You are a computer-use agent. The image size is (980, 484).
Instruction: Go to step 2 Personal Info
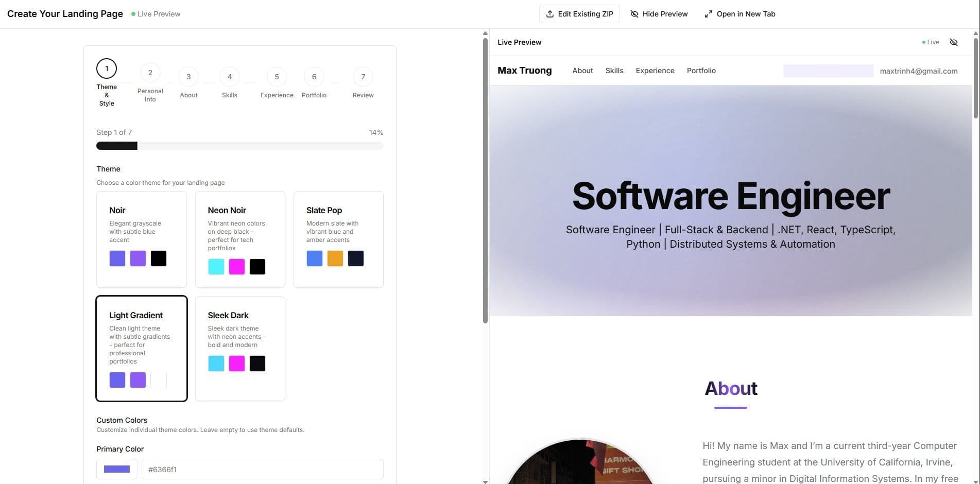150,73
